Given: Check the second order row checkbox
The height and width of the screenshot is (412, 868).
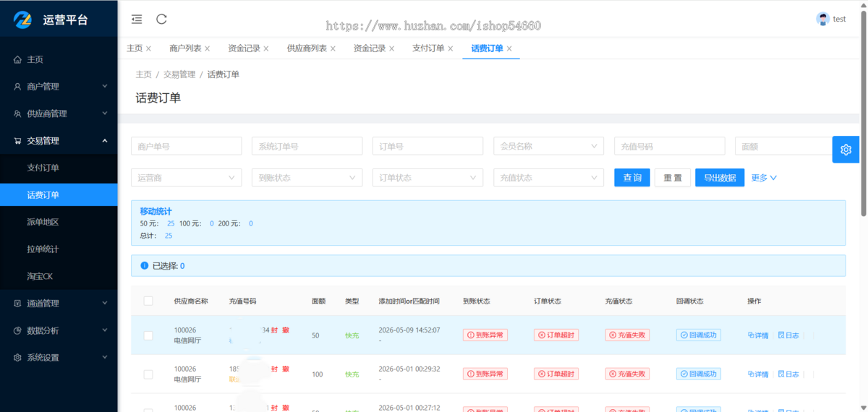Looking at the screenshot, I should pyautogui.click(x=148, y=374).
